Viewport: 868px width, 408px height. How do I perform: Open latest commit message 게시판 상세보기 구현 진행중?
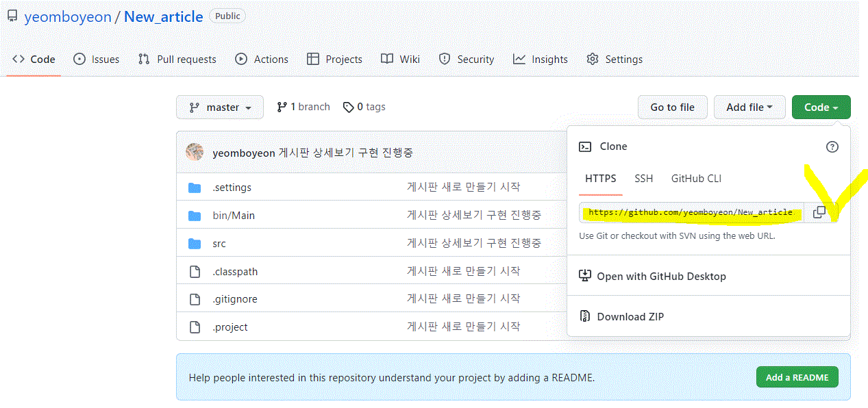[x=346, y=153]
